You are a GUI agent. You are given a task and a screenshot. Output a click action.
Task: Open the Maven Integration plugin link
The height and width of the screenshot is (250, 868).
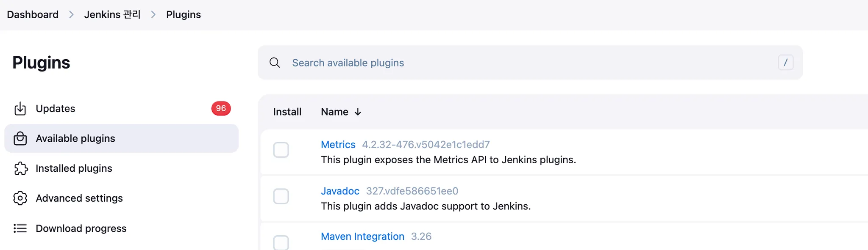tap(362, 236)
